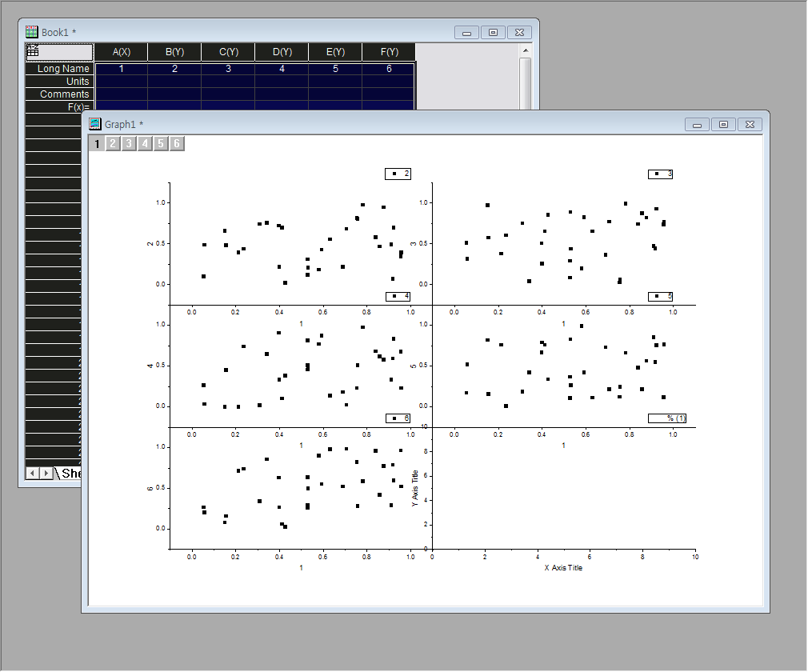Select column B(Y) header in Book1
808x672 pixels.
coord(174,52)
